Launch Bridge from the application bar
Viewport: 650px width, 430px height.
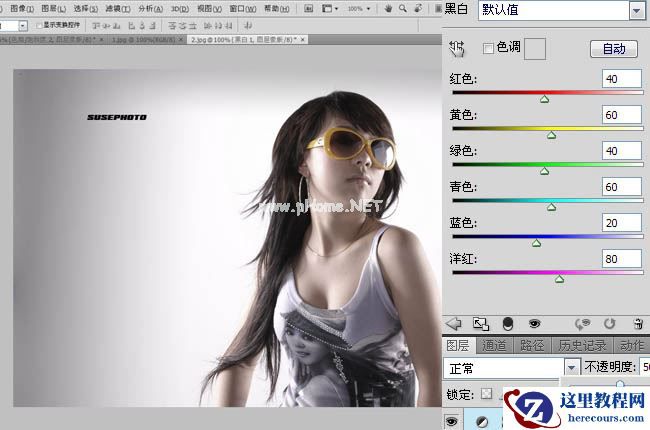(x=308, y=8)
